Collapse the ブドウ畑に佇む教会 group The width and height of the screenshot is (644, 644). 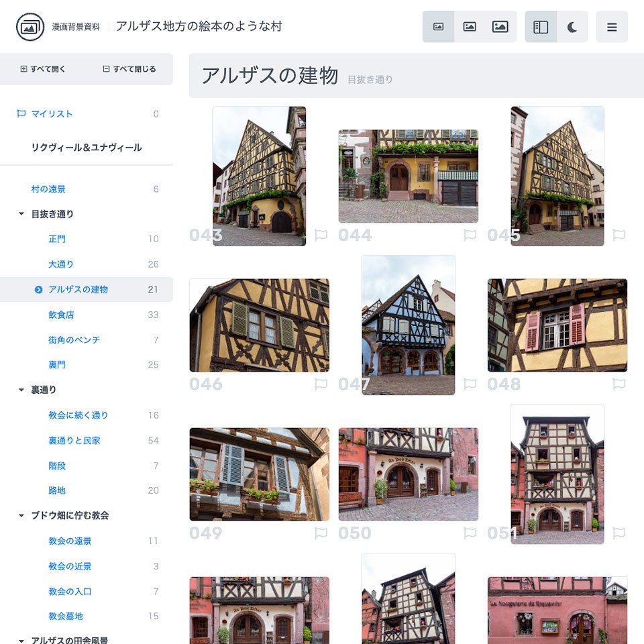21,515
